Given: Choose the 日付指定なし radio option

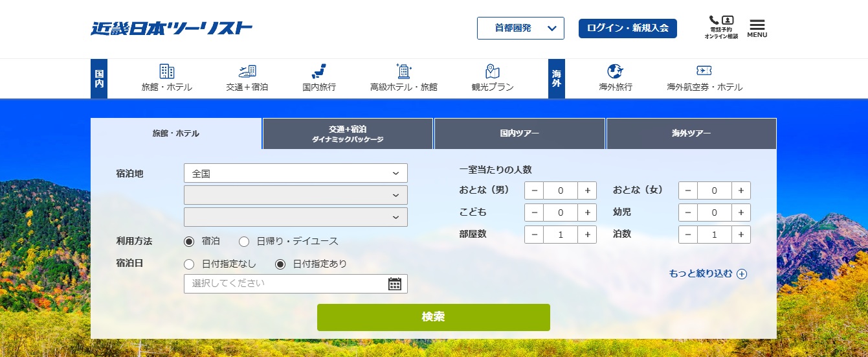Looking at the screenshot, I should (189, 264).
